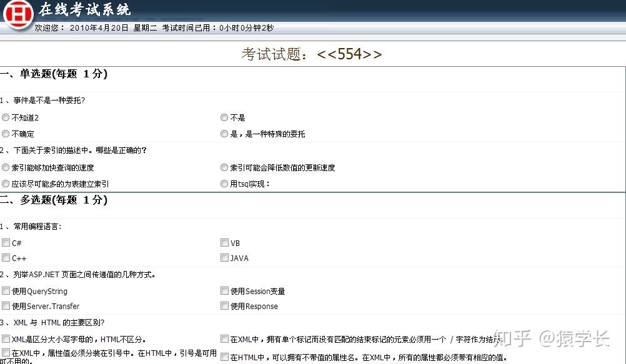Click question XML 与 HTML 的主要区别?
The image size is (626, 364).
click(x=59, y=323)
